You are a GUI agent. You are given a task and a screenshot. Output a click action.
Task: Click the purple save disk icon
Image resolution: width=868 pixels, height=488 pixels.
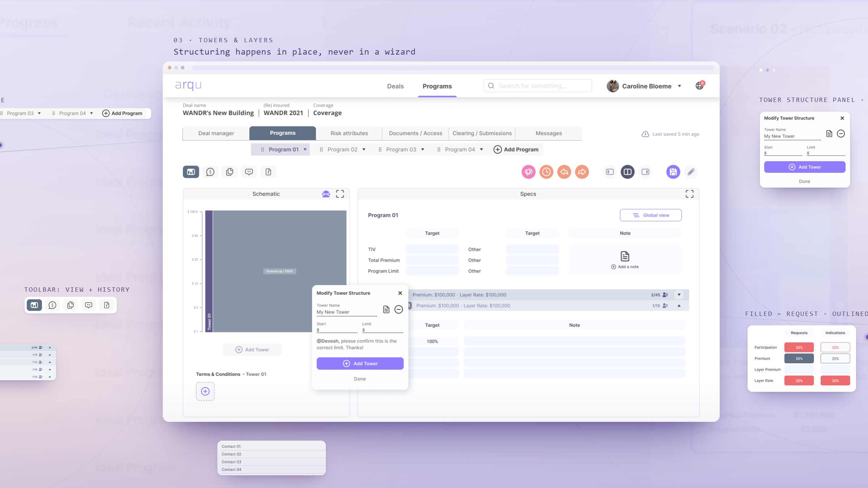click(673, 172)
